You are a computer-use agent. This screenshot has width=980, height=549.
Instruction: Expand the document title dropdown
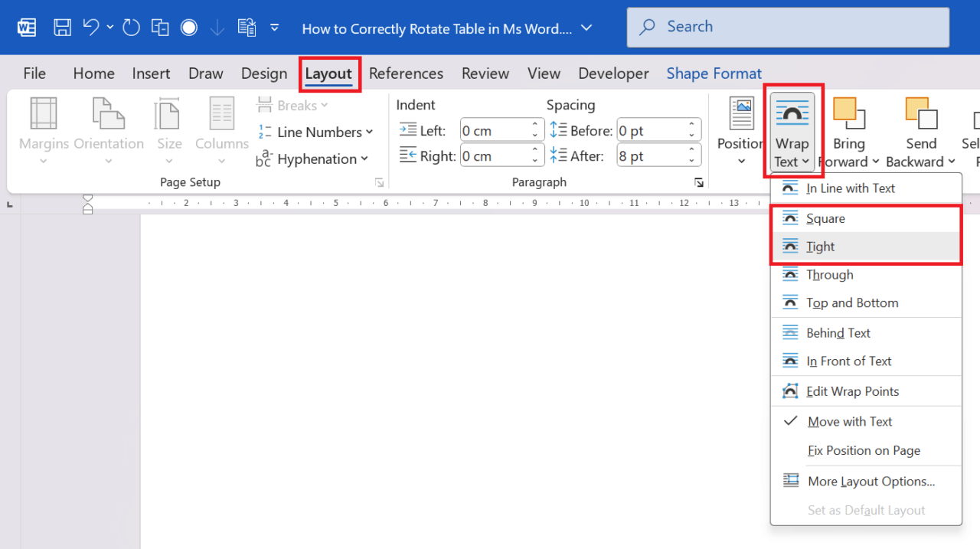point(586,28)
